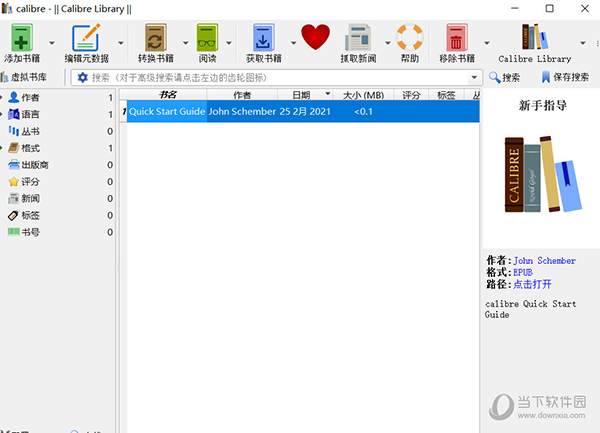Expand the Read dropdown arrow
Image resolution: width=600 pixels, height=433 pixels.
click(229, 43)
